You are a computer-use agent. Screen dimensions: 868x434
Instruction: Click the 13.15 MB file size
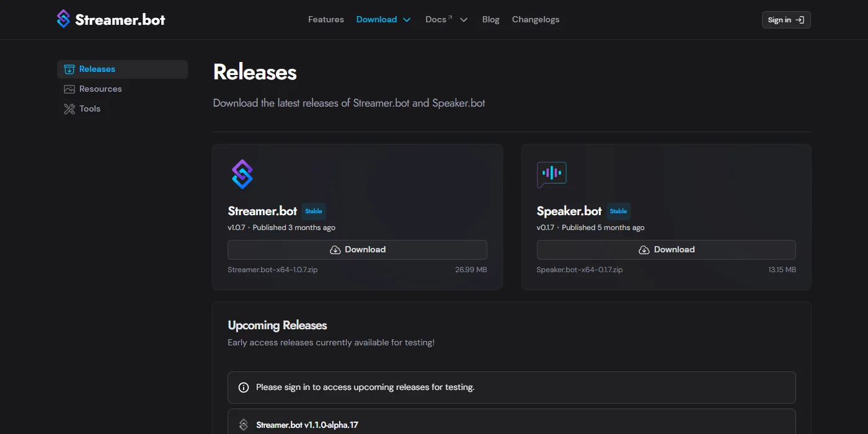[x=782, y=270]
